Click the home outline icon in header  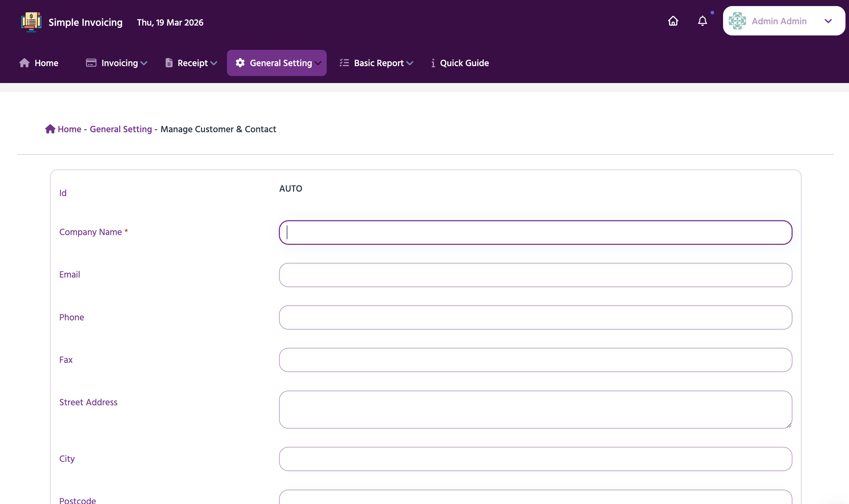(673, 21)
